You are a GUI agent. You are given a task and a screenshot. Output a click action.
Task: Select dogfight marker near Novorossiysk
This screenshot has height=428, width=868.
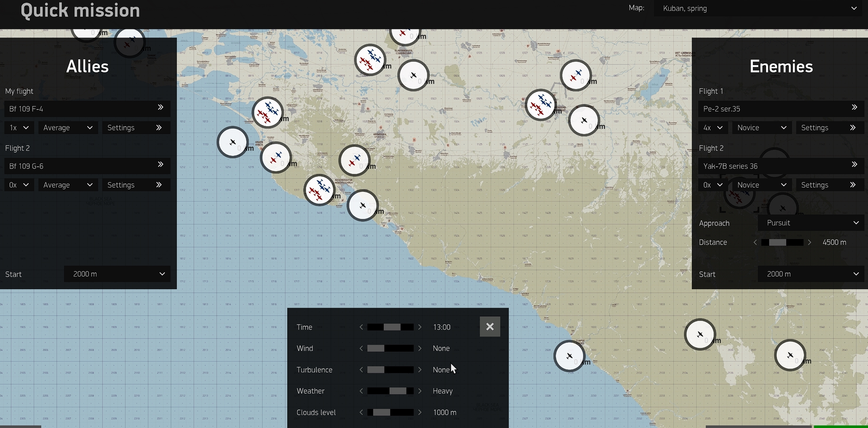coord(319,190)
